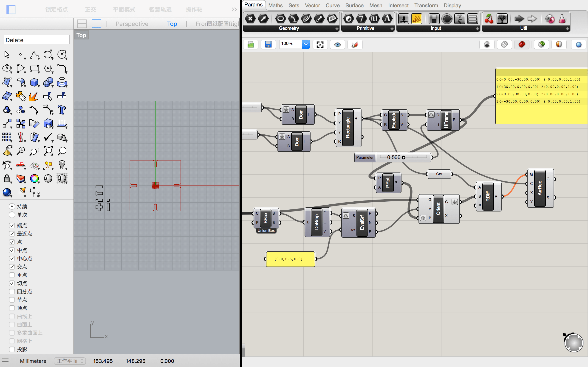Select the box solid tool
The image size is (588, 367).
[x=34, y=82]
